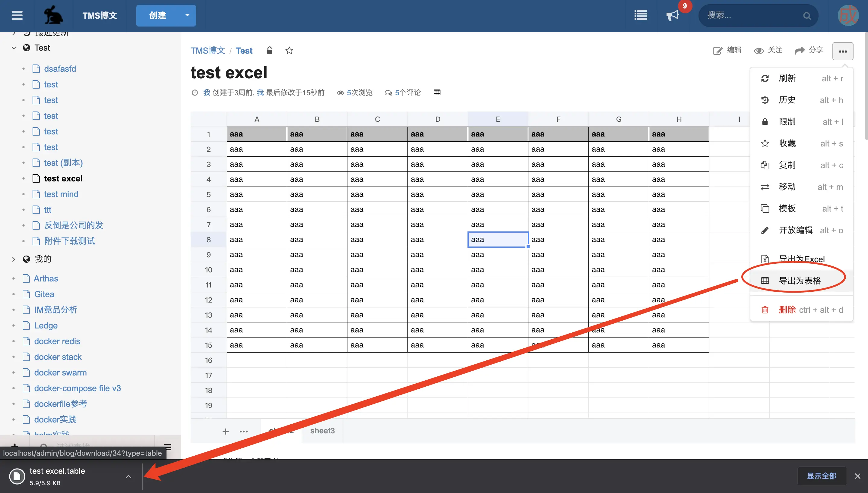
Task: Open Ledge page in sidebar
Action: tap(46, 326)
